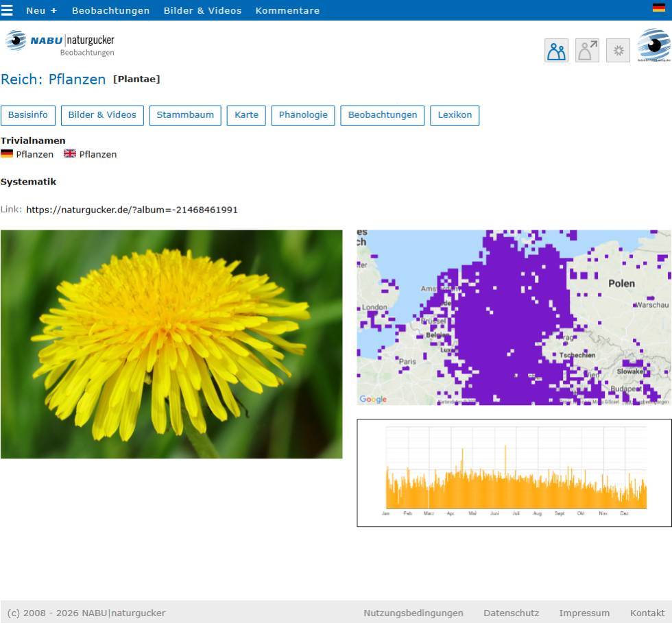Click the NABU naturgucker logo
The image size is (672, 623).
point(60,43)
